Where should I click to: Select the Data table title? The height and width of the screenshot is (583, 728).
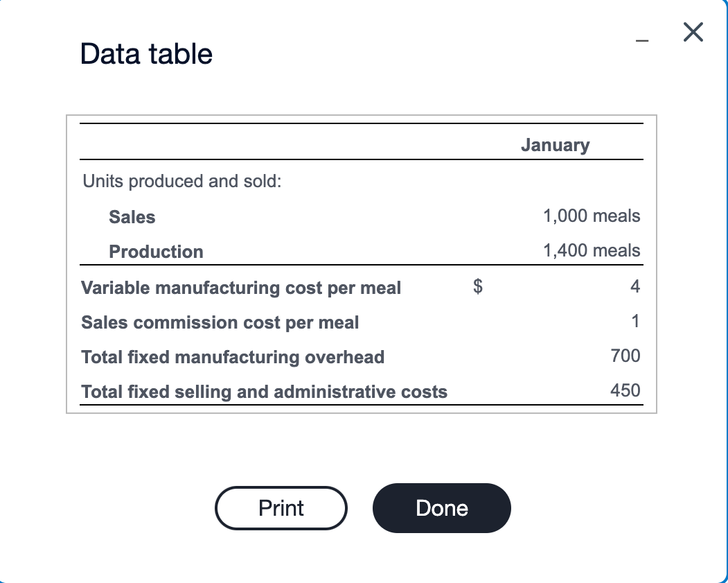point(145,54)
